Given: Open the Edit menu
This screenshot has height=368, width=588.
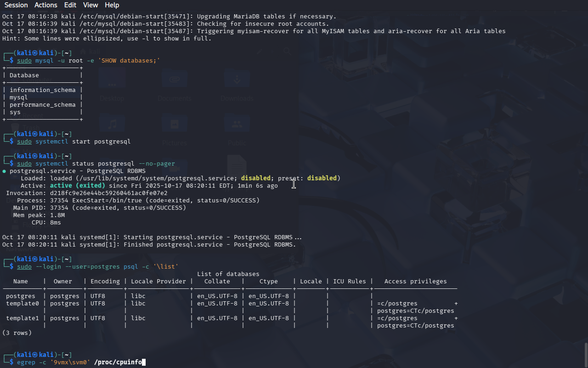Looking at the screenshot, I should tap(70, 5).
